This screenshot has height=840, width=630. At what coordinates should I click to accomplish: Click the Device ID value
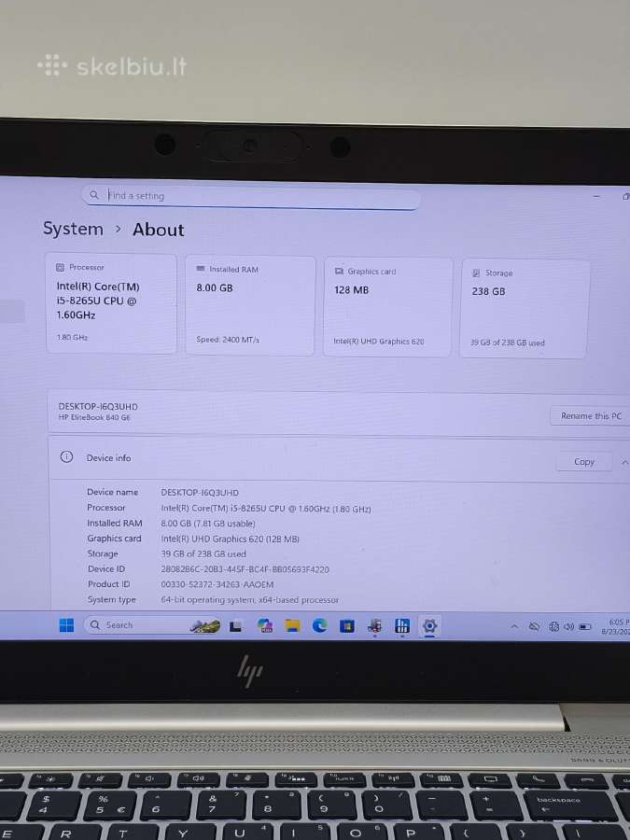click(x=245, y=569)
